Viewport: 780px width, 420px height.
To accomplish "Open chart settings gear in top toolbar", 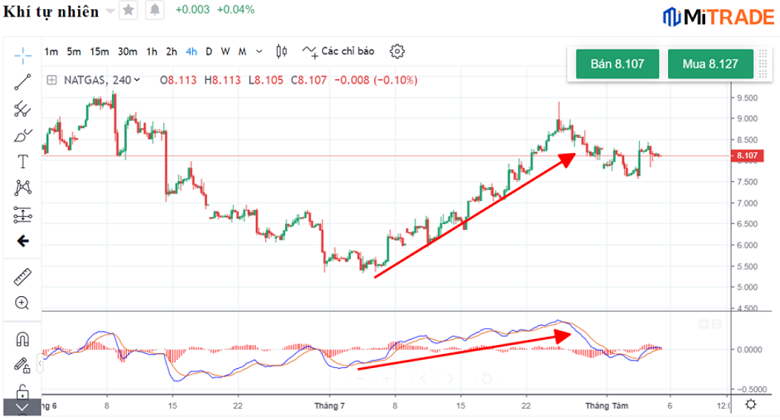I will click(397, 51).
